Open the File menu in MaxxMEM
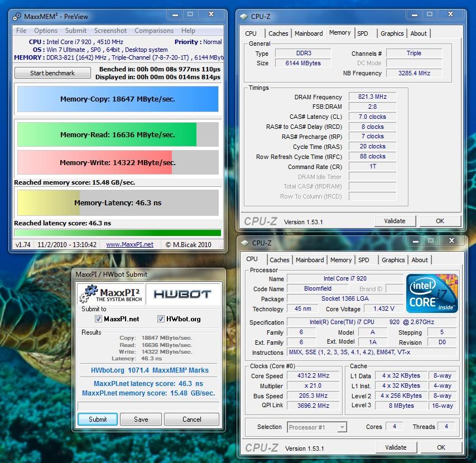476x463 pixels. (21, 31)
